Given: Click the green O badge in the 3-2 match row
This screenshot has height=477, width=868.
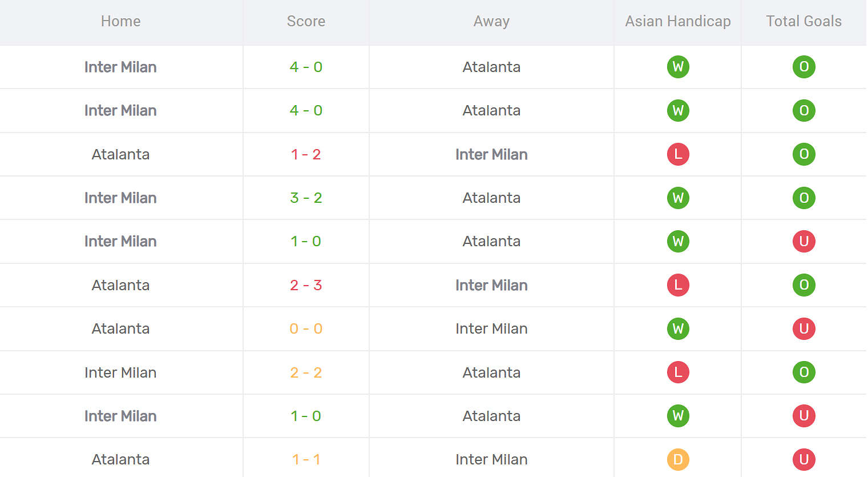Looking at the screenshot, I should [804, 198].
